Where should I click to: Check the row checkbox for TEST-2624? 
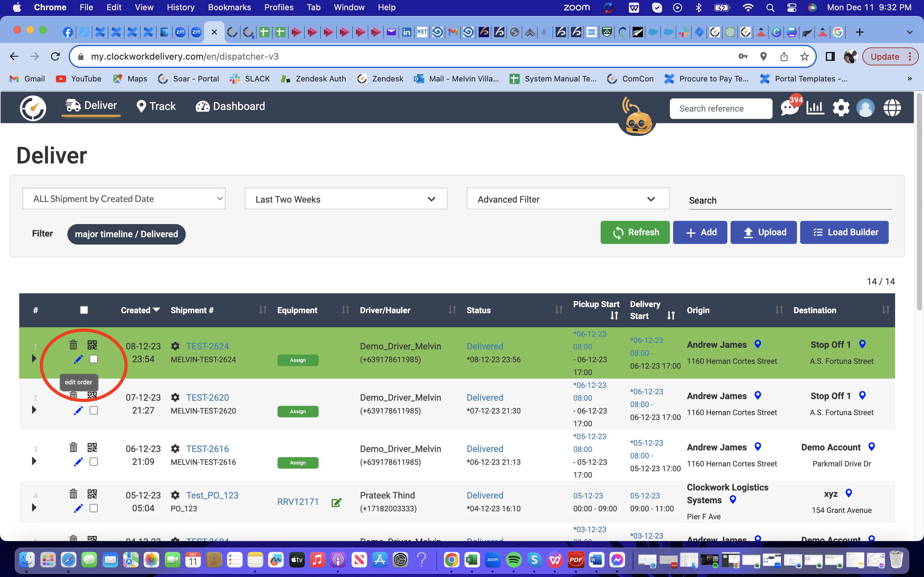(x=94, y=359)
